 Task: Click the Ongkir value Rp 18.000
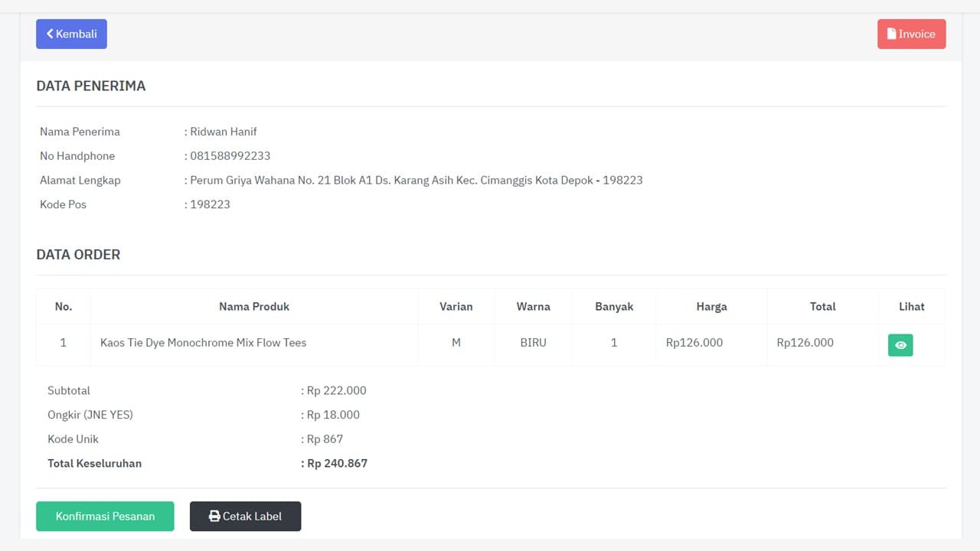point(333,415)
